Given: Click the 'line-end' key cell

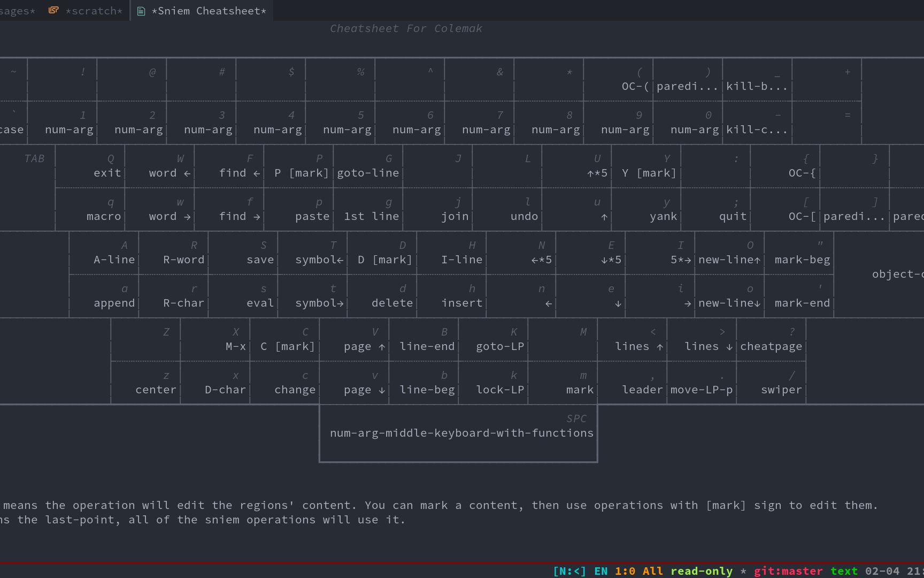Looking at the screenshot, I should coord(424,339).
